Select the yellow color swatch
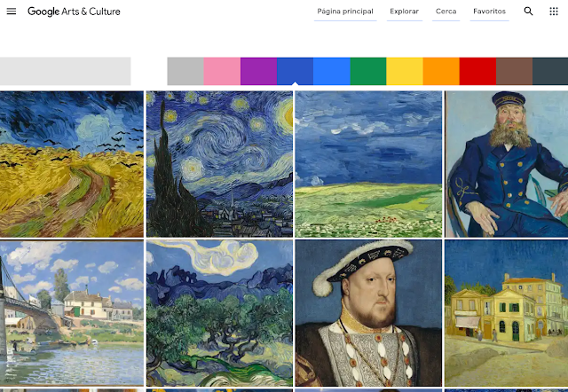 click(x=405, y=71)
